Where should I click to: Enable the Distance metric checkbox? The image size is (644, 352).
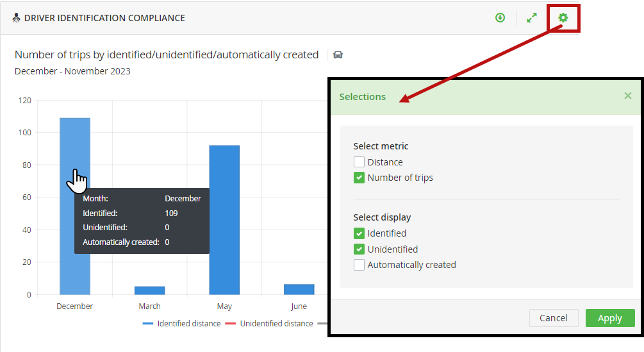click(359, 162)
